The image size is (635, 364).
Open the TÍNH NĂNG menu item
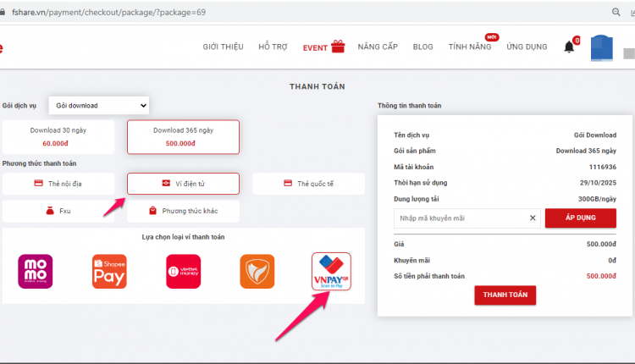(470, 47)
